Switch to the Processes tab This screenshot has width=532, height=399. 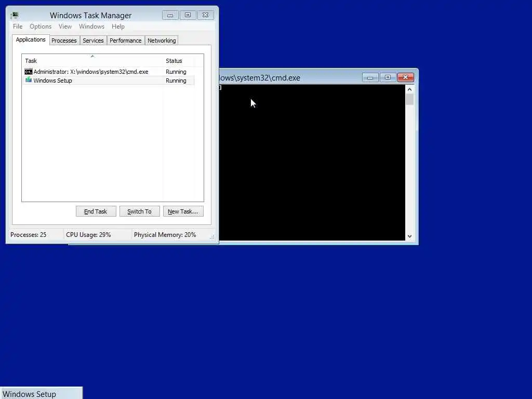[x=64, y=41]
